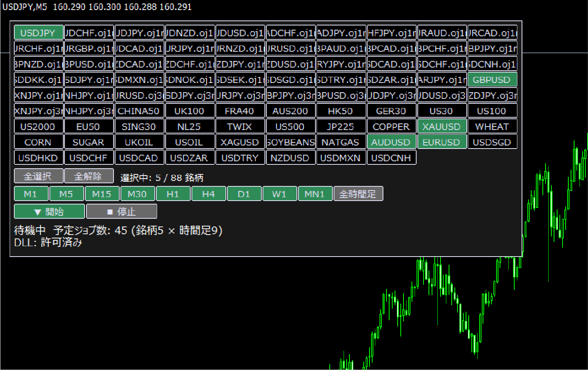588x370 pixels.
Task: Clear all symbols with 全解除
Action: 88,176
